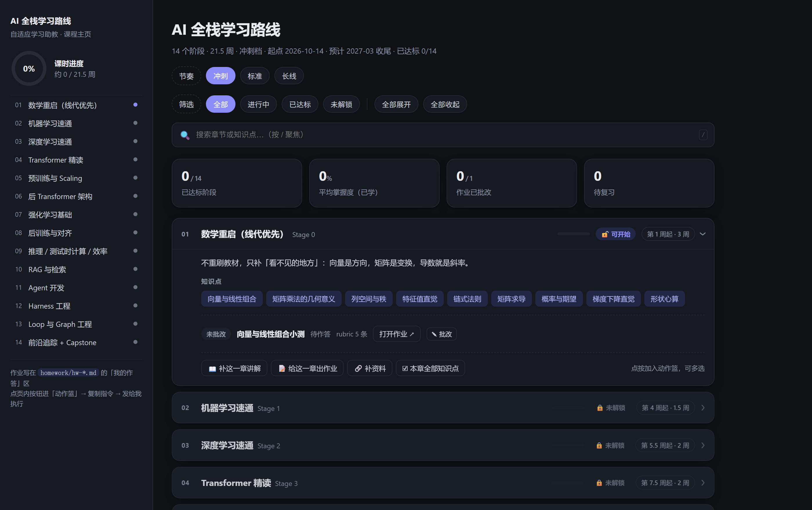Go to 预训练与 Scaling in sidebar
812x510 pixels.
[76, 178]
